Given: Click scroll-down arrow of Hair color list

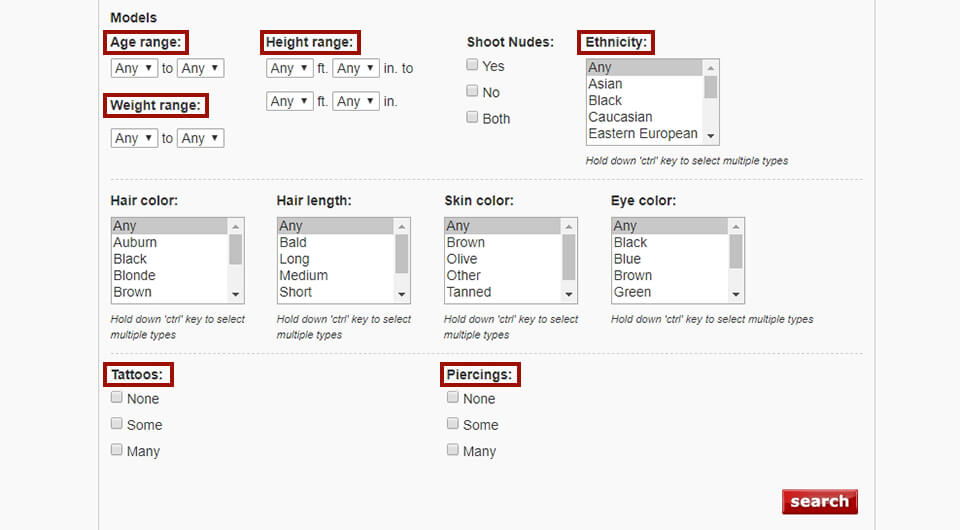Looking at the screenshot, I should [237, 295].
